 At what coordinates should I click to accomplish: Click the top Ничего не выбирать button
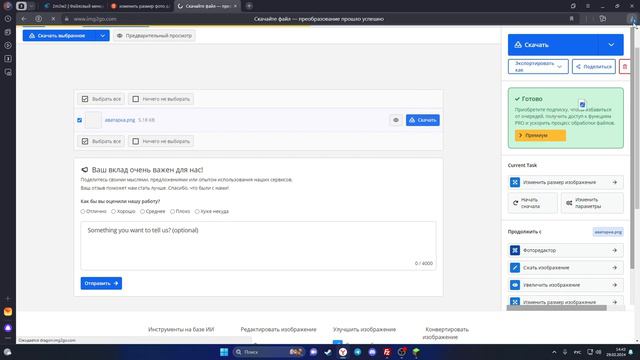[x=161, y=99]
